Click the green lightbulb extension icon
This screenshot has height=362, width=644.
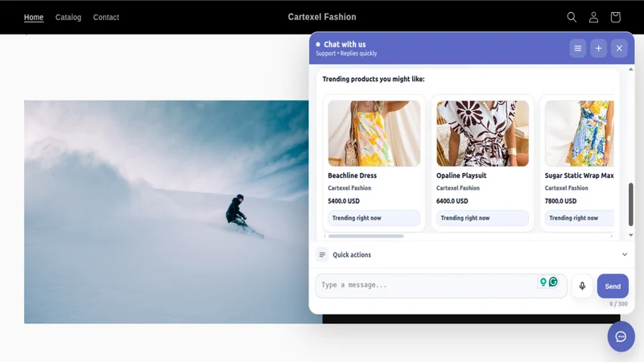click(543, 282)
